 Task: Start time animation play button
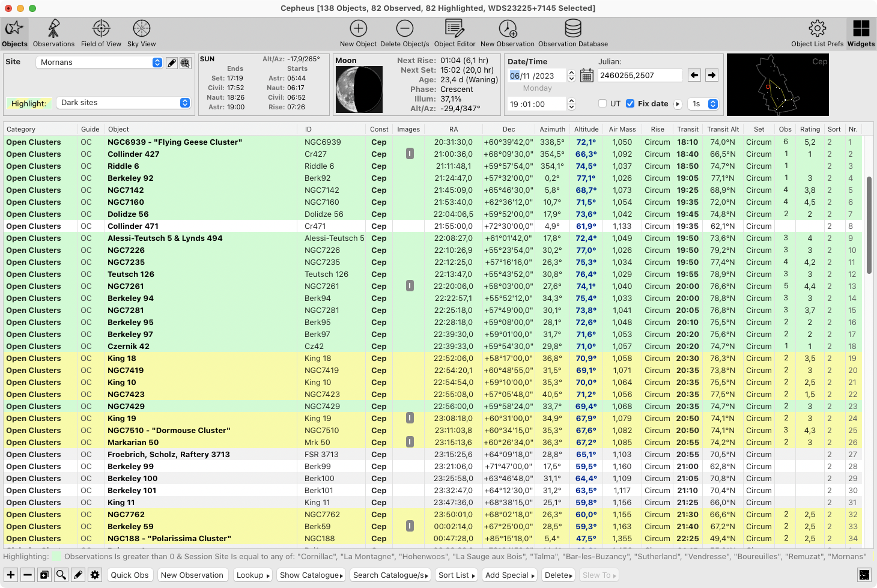678,104
